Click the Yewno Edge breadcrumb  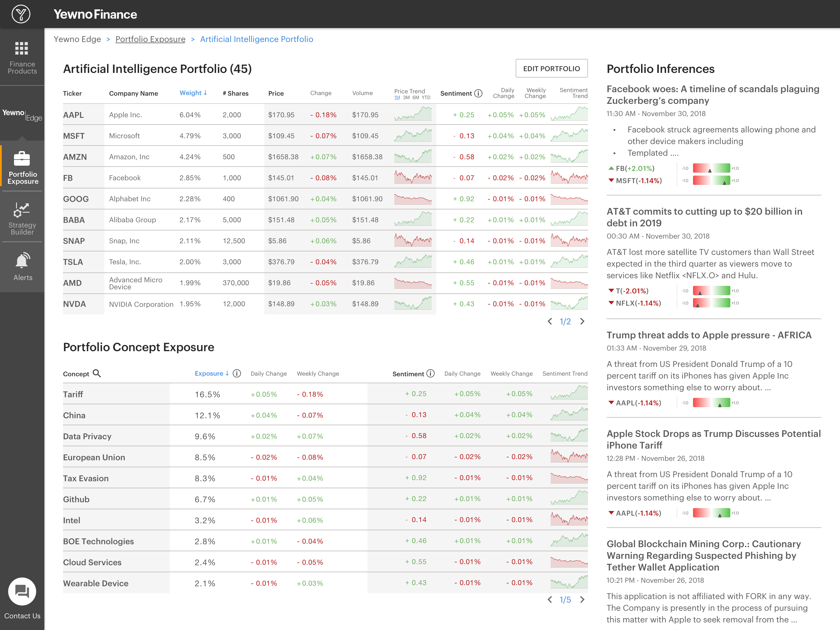(77, 39)
